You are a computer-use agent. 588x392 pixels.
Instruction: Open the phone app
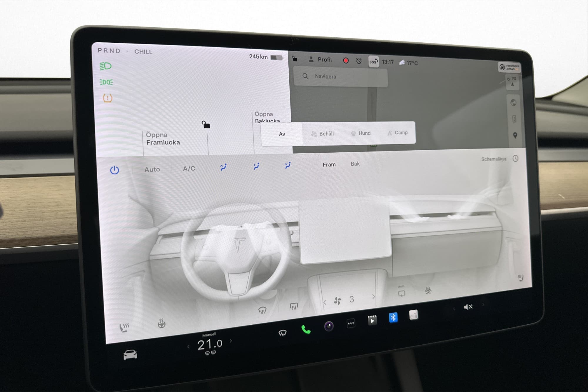tap(306, 330)
